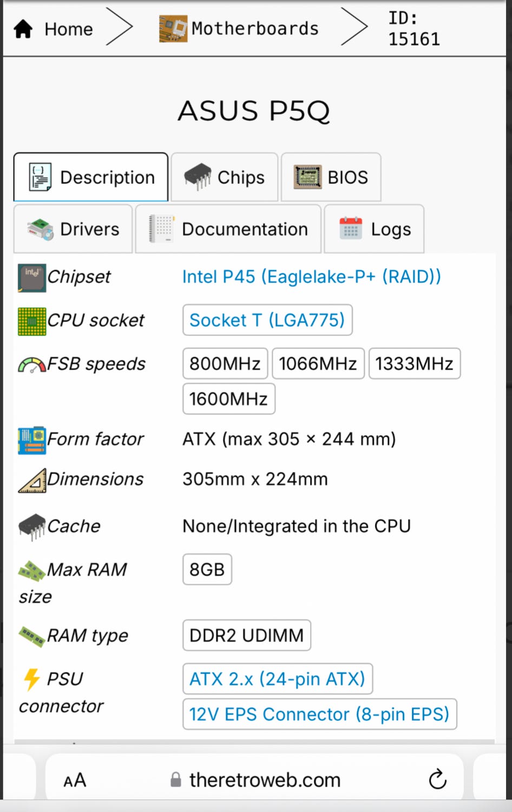The height and width of the screenshot is (812, 512).
Task: Click the Chips tab chip icon
Action: pyautogui.click(x=198, y=177)
